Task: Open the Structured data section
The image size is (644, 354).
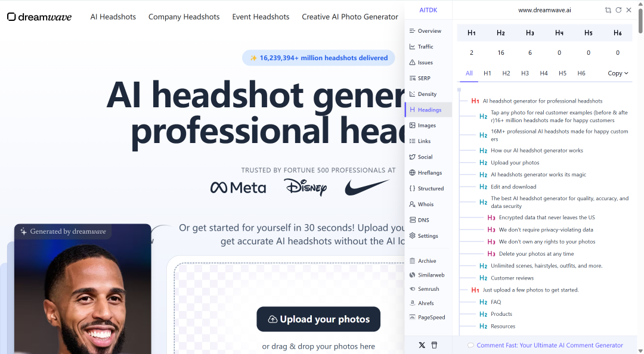Action: click(426, 188)
